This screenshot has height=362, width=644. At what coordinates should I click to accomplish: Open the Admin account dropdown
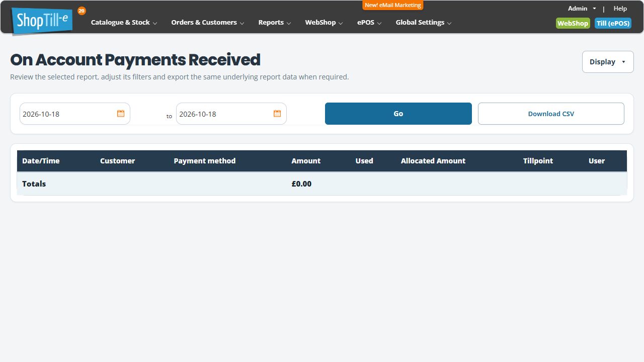click(582, 9)
